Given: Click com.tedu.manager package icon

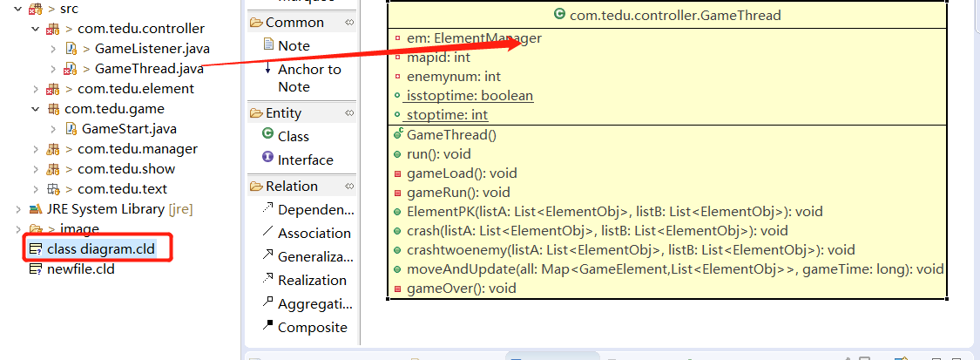Looking at the screenshot, I should point(53,149).
